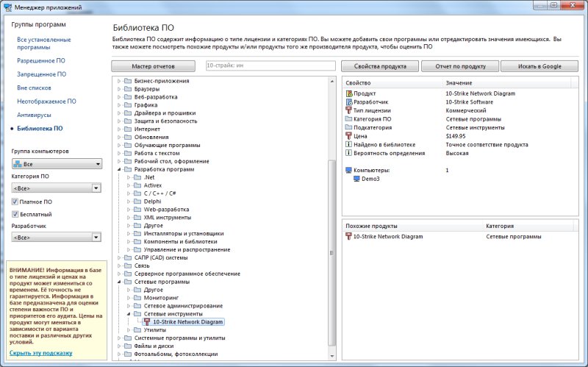This screenshot has width=588, height=367.
Task: Click the Продукт property icon
Action: click(348, 93)
